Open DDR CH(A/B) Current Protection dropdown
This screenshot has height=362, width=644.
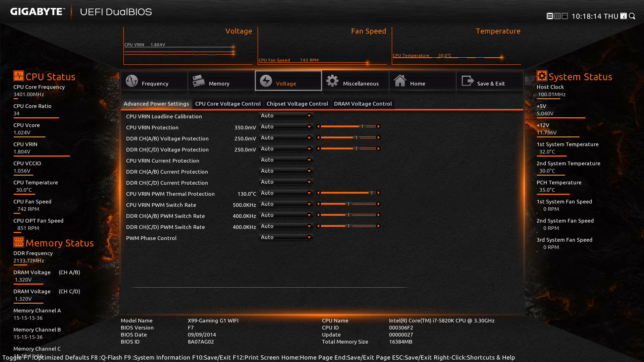coord(286,171)
